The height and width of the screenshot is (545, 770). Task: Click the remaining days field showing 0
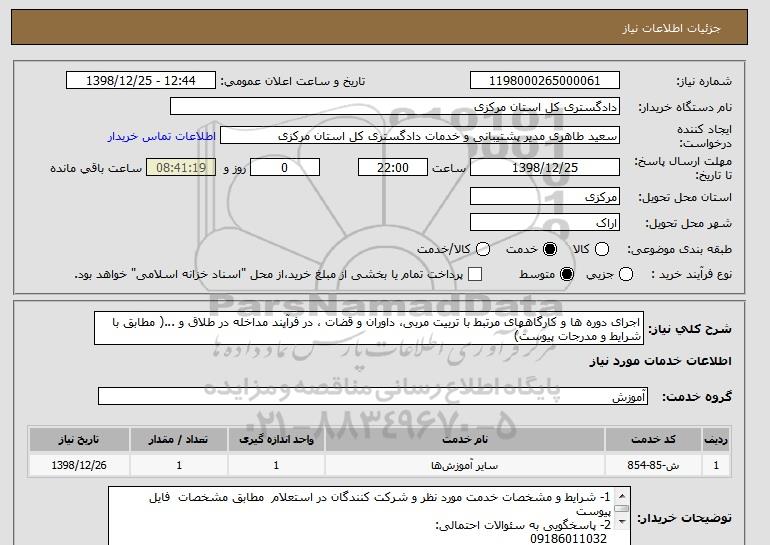(x=285, y=167)
